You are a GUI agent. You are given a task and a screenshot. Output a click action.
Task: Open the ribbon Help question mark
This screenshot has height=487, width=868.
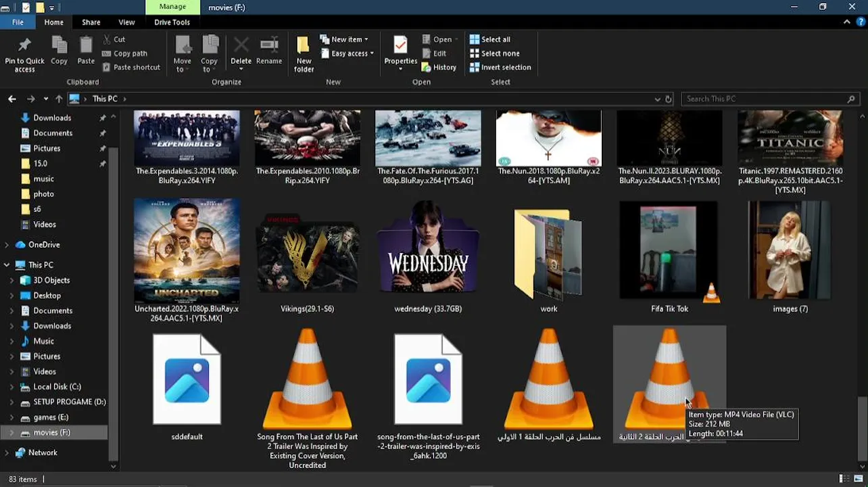(859, 22)
